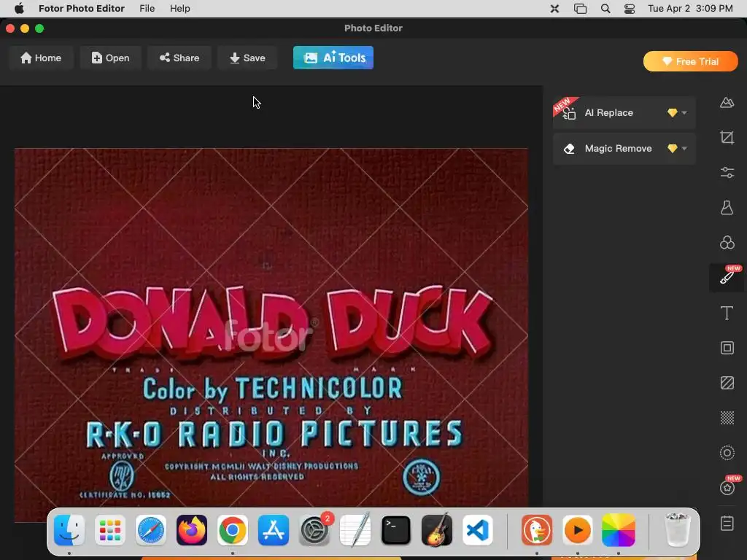Open the three-circles Beauty/Color tool

click(727, 242)
